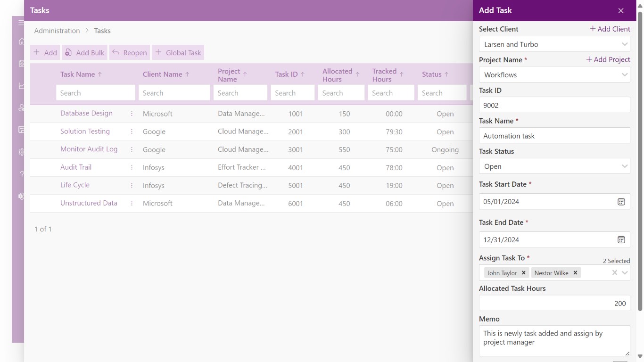Image resolution: width=644 pixels, height=362 pixels.
Task: Click the Add Project link
Action: [608, 59]
